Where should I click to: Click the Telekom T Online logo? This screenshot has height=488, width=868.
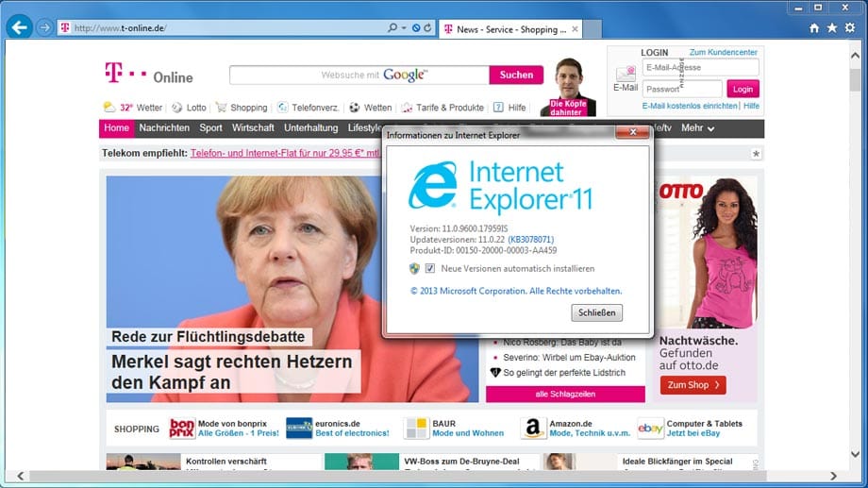click(x=149, y=74)
